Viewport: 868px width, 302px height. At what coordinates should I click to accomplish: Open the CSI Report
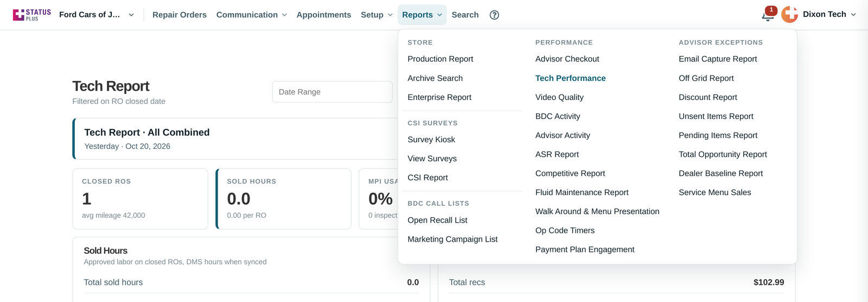pos(427,178)
